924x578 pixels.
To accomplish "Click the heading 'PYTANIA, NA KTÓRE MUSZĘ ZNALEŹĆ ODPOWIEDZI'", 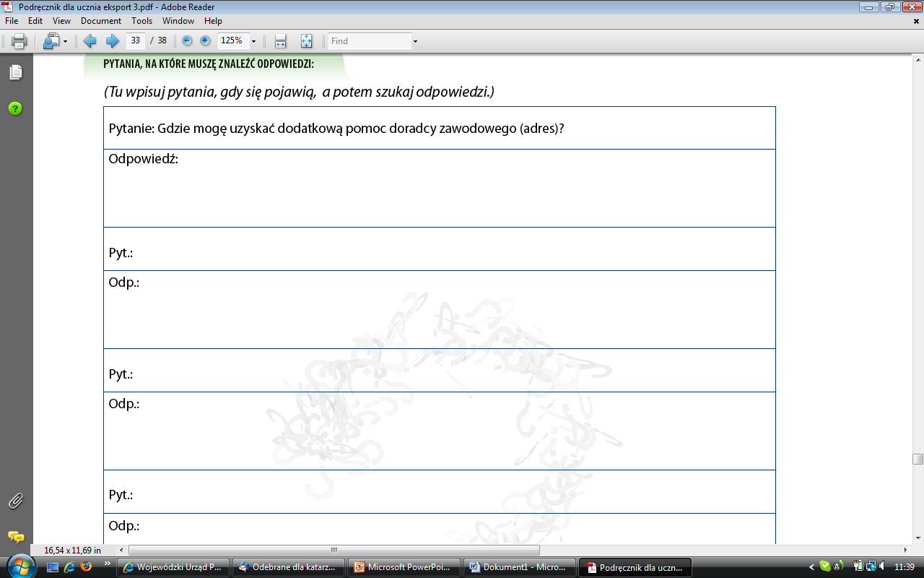I will tap(209, 64).
